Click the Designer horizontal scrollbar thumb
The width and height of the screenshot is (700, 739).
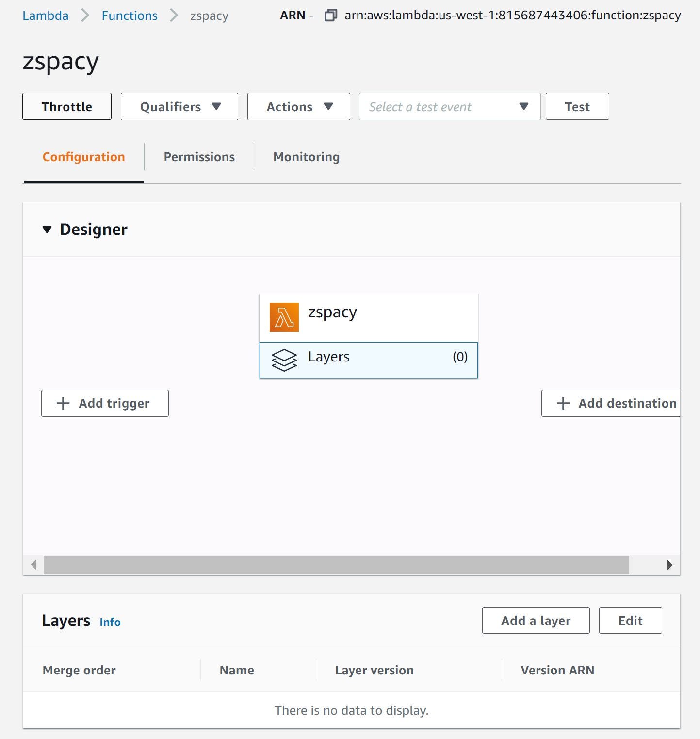[336, 565]
